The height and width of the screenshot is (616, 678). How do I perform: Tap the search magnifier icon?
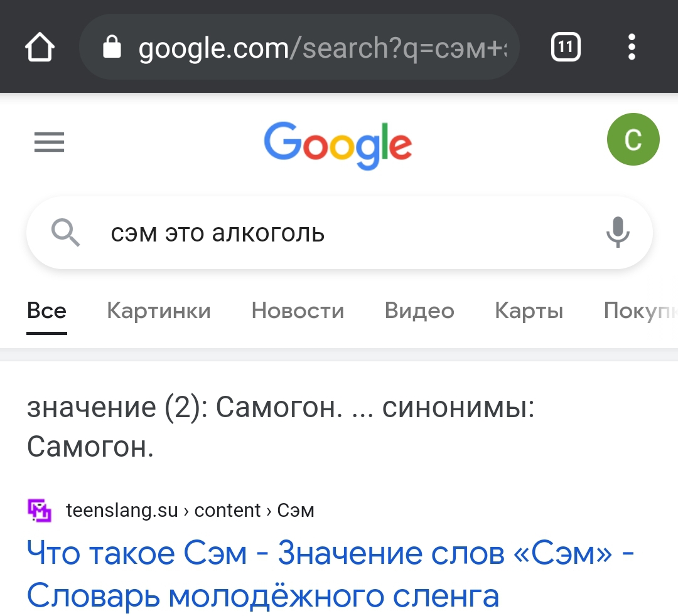(65, 233)
